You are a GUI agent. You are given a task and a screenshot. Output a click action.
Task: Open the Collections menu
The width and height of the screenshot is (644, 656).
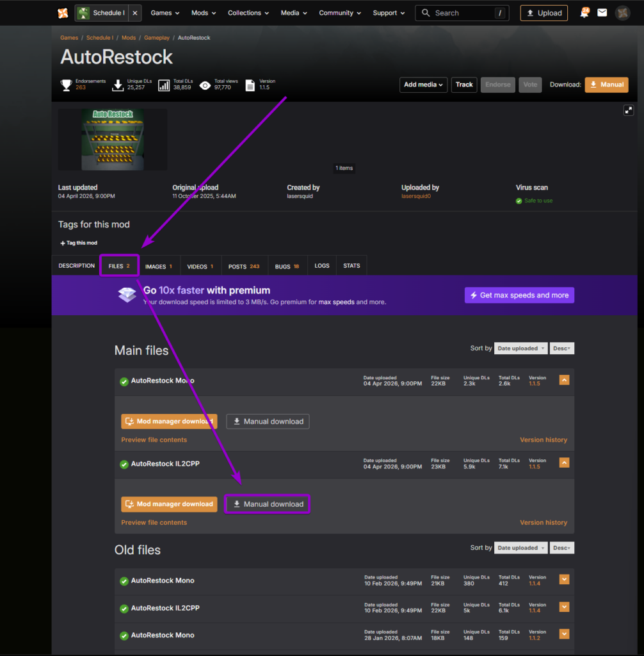(248, 13)
